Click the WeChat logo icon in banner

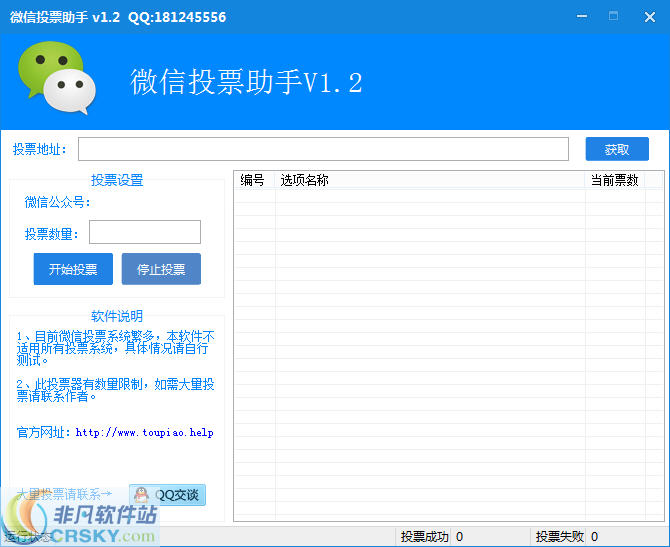[x=57, y=77]
